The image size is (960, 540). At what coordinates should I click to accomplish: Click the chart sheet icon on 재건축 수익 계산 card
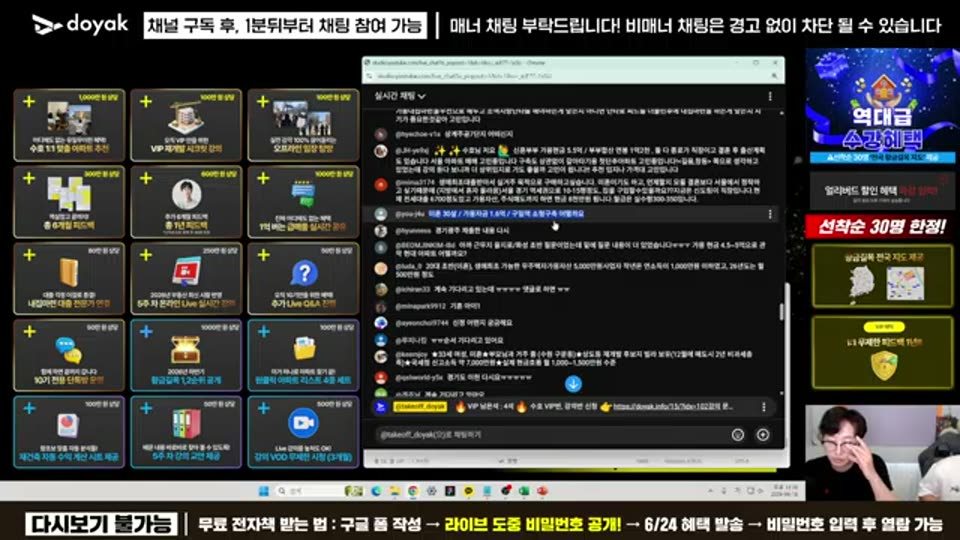tap(68, 425)
